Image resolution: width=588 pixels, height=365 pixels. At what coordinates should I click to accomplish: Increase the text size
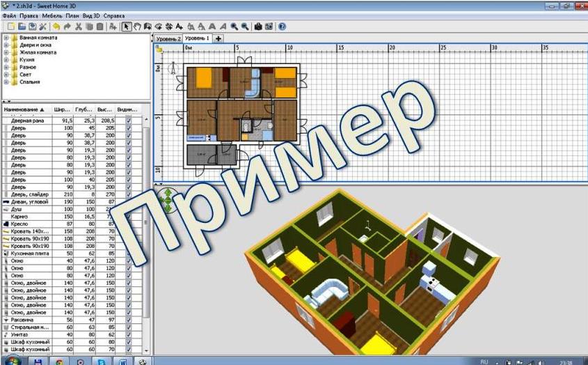pyautogui.click(x=191, y=26)
